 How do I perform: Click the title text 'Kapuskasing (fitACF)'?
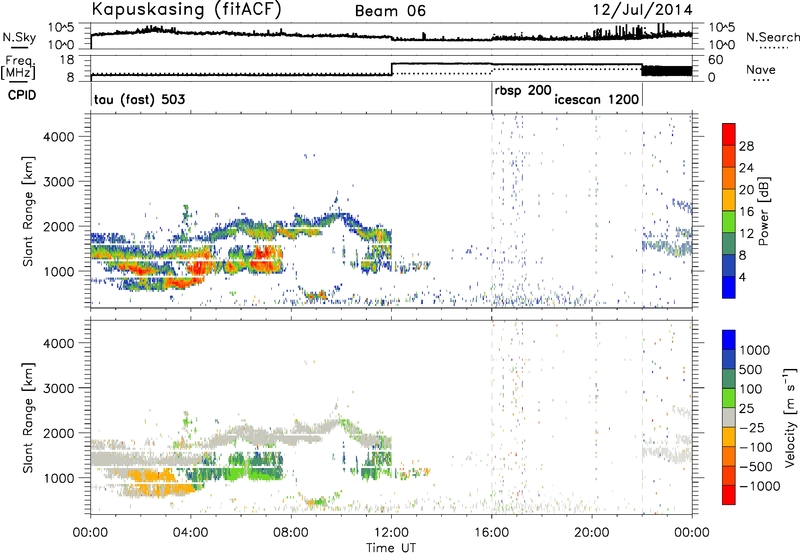186,10
